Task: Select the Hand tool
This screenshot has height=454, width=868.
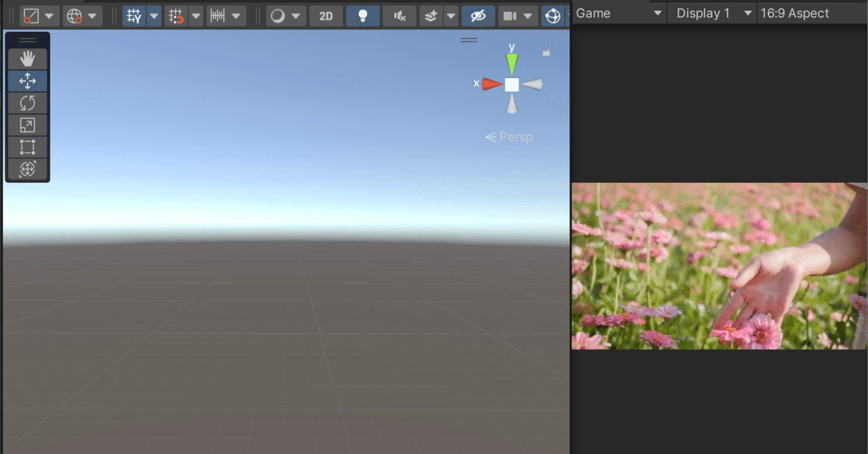Action: click(27, 58)
